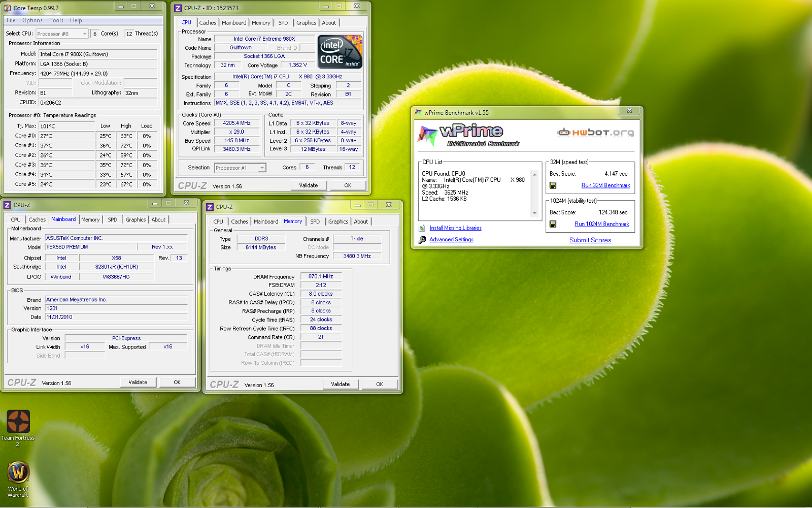Click the title icon of the CPU-Z Memory window
Viewport: 812px width, 508px height.
coord(210,207)
